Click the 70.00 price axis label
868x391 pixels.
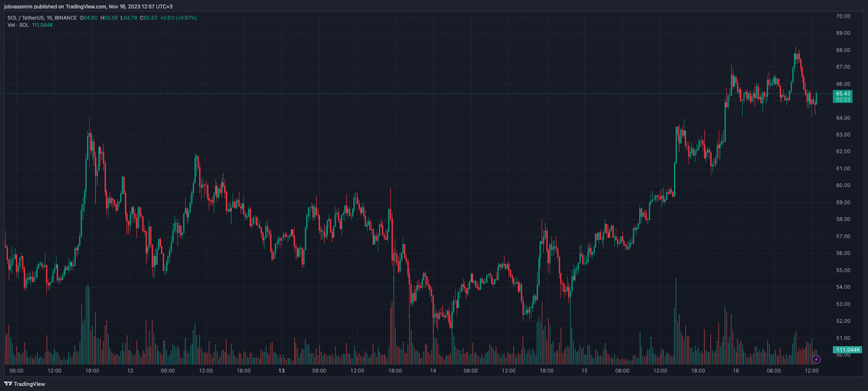click(843, 16)
